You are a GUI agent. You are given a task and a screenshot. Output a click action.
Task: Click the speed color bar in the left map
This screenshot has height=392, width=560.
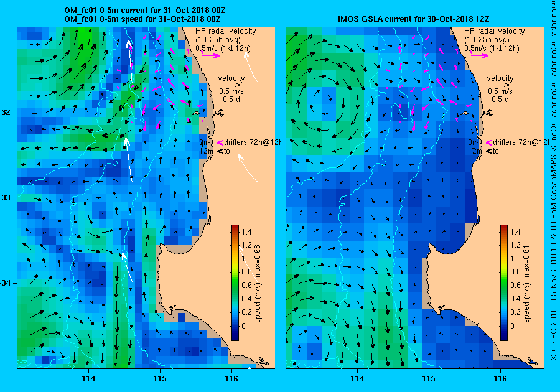click(x=235, y=282)
